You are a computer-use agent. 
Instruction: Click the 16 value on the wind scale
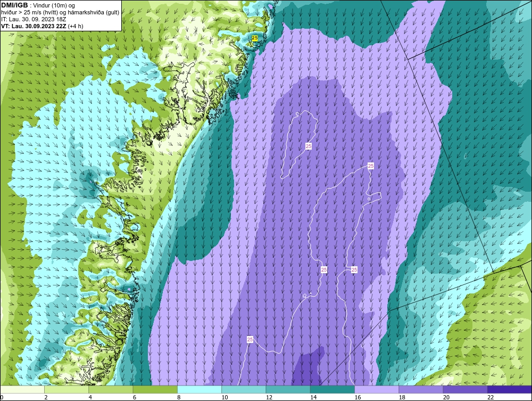pos(358,397)
